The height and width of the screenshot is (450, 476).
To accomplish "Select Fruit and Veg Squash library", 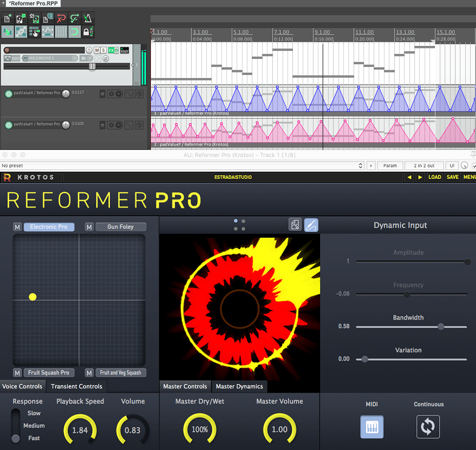I will point(121,373).
